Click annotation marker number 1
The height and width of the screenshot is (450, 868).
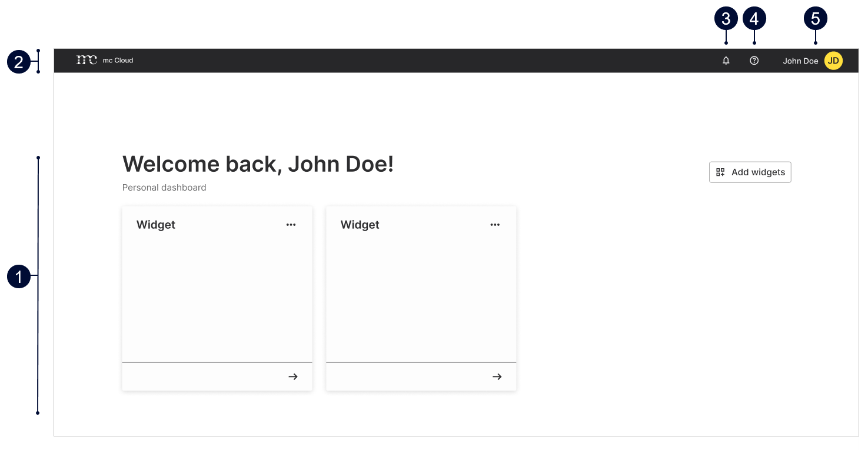19,276
